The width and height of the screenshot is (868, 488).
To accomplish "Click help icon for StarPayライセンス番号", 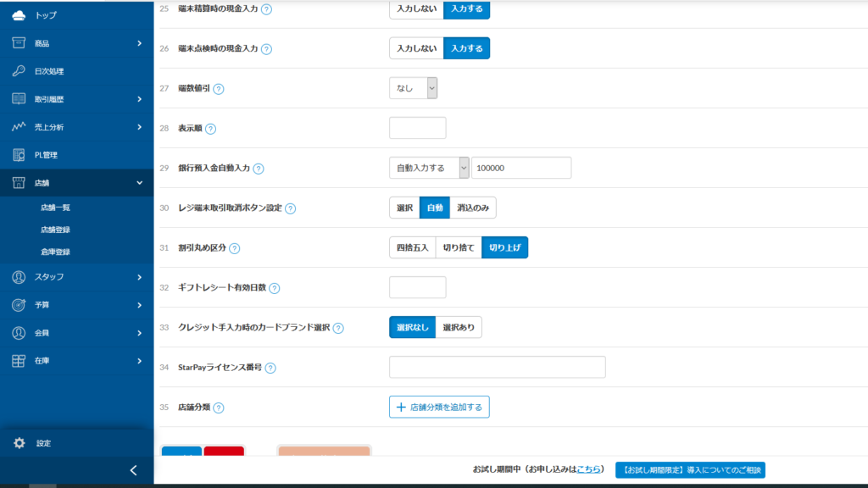I will tap(270, 368).
